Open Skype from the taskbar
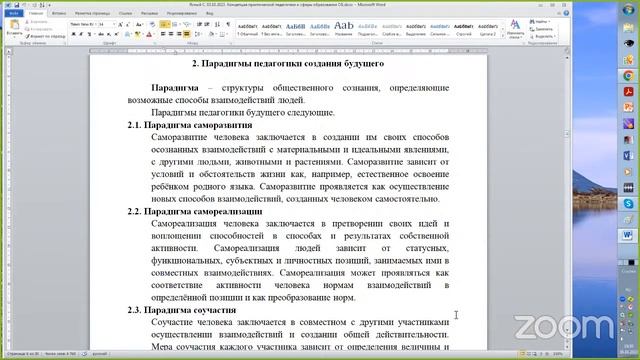The height and width of the screenshot is (360, 640). click(x=628, y=203)
